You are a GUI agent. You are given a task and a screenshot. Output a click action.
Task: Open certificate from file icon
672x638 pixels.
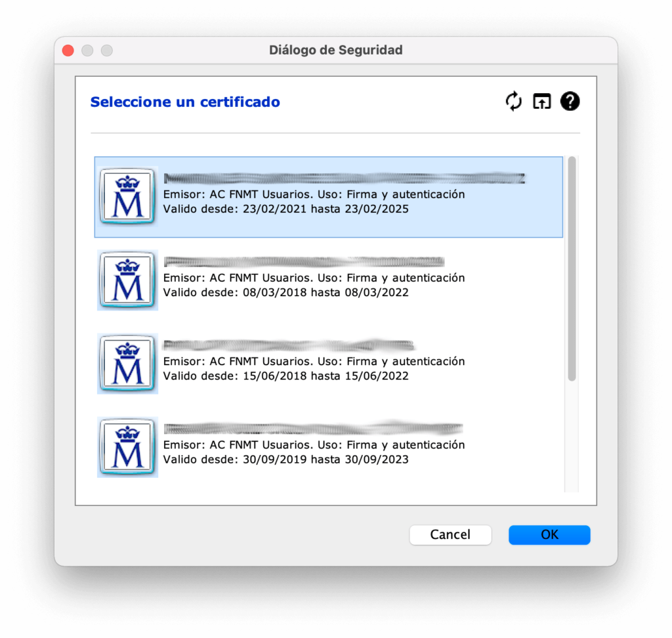(x=541, y=102)
